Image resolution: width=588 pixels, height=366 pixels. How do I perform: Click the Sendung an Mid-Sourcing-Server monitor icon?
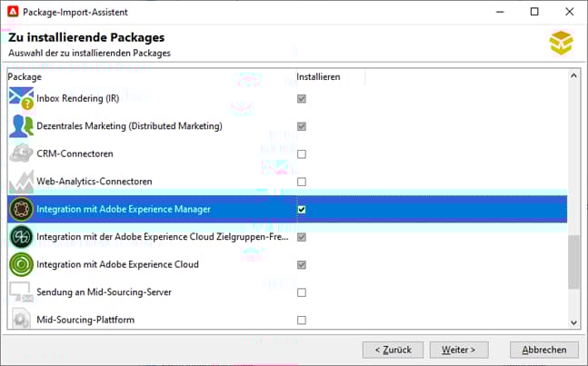(x=22, y=292)
